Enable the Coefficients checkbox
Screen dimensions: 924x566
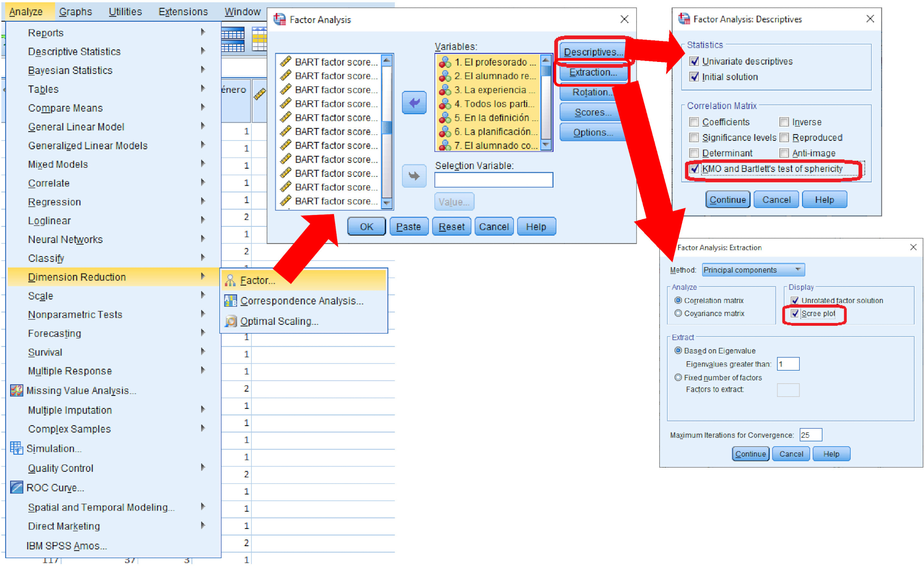(x=693, y=122)
